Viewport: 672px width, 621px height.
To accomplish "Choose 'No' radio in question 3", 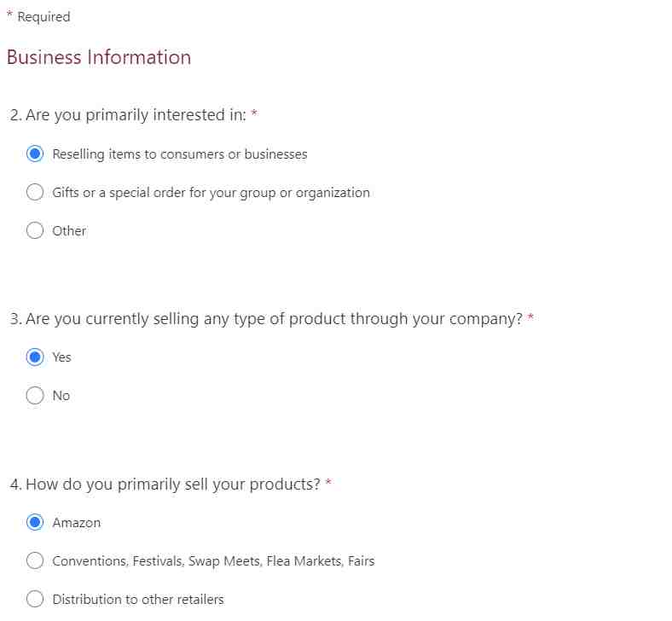I will pyautogui.click(x=35, y=395).
